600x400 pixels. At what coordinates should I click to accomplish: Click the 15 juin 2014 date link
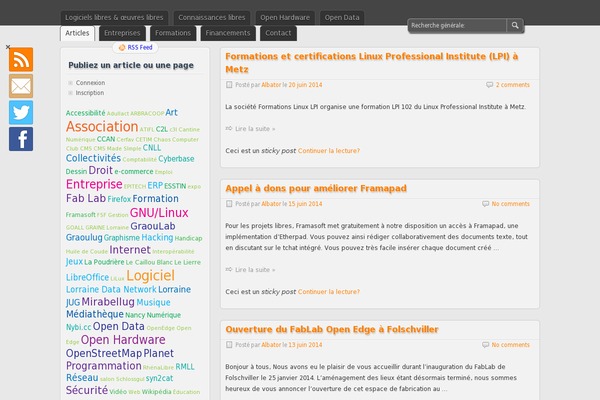[x=305, y=204]
